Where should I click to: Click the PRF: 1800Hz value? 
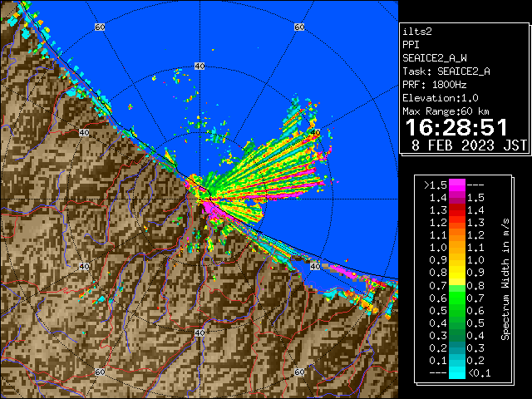point(434,85)
